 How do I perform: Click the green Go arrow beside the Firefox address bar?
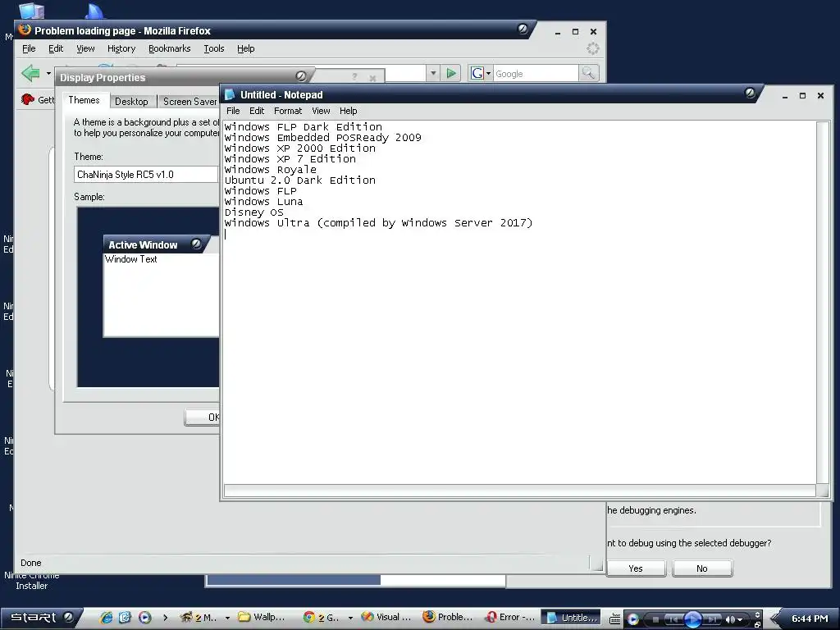(451, 73)
